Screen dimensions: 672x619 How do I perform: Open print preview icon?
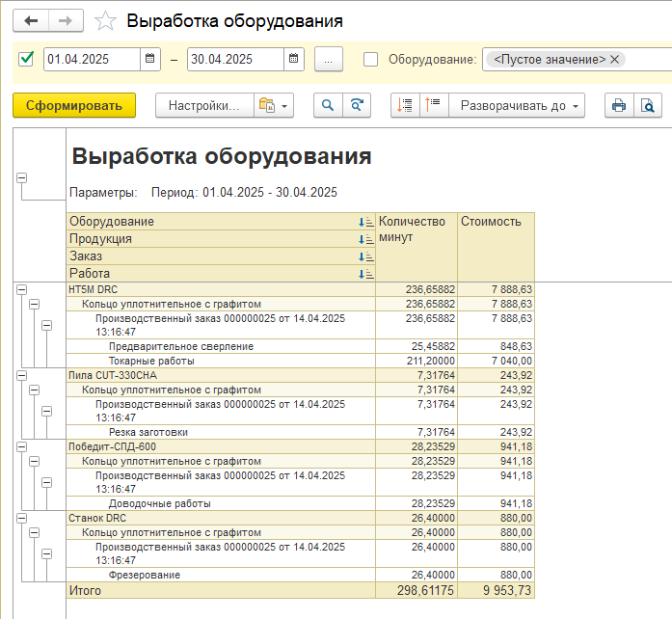(x=648, y=105)
